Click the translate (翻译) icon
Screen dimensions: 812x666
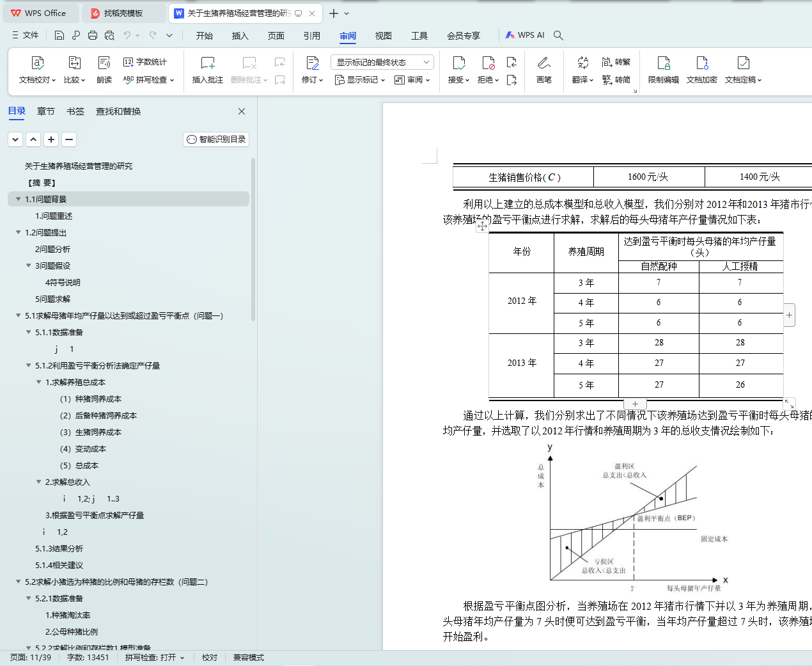[x=582, y=63]
